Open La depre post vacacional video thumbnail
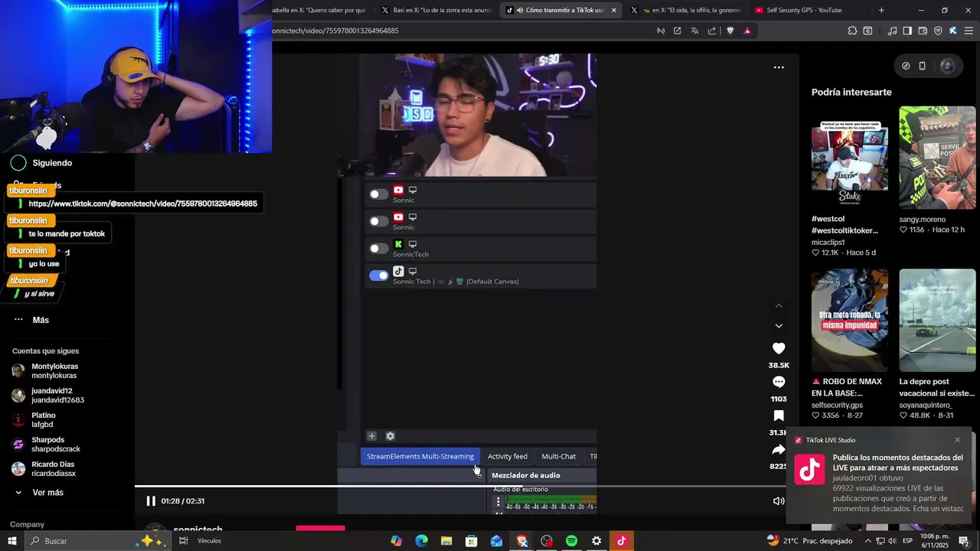This screenshot has height=551, width=980. [937, 320]
